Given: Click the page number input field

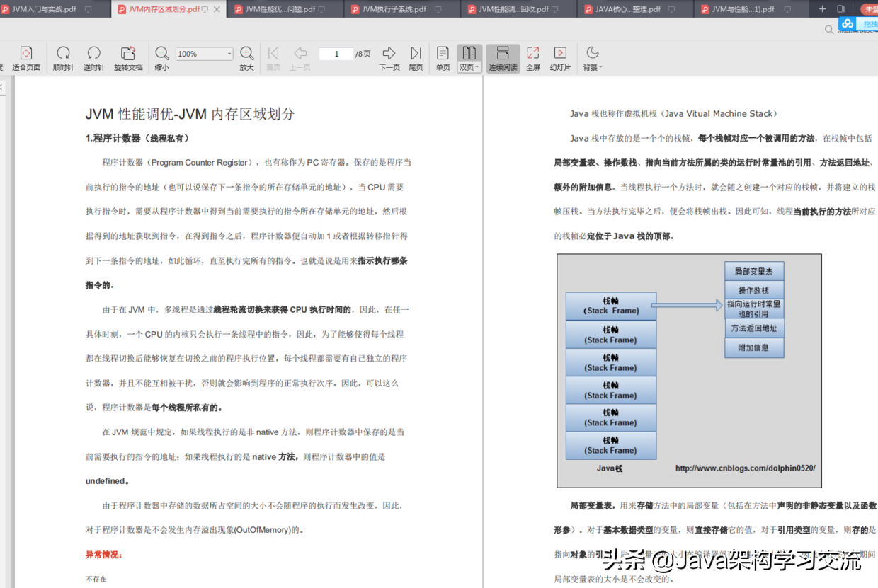Looking at the screenshot, I should [336, 54].
